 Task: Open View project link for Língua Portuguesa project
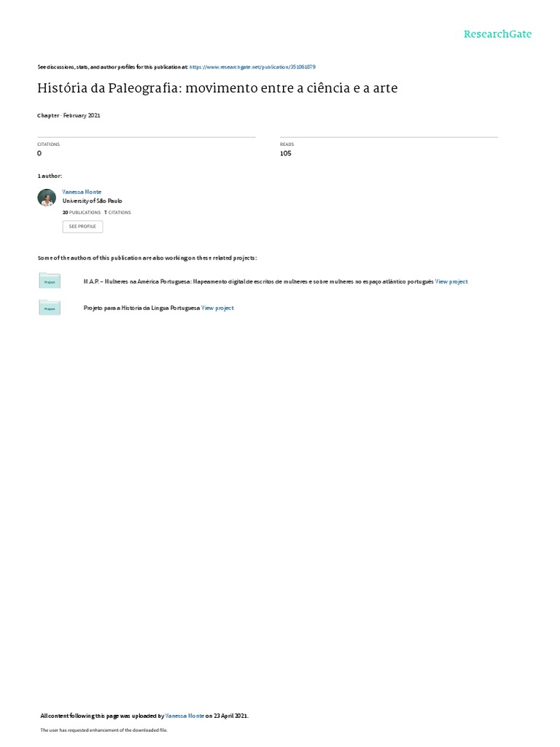pos(217,309)
